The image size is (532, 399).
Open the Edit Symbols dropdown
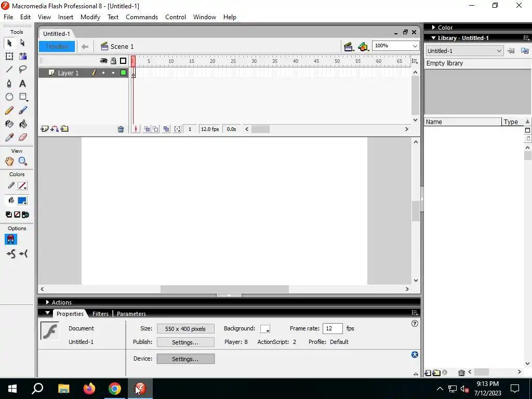363,46
